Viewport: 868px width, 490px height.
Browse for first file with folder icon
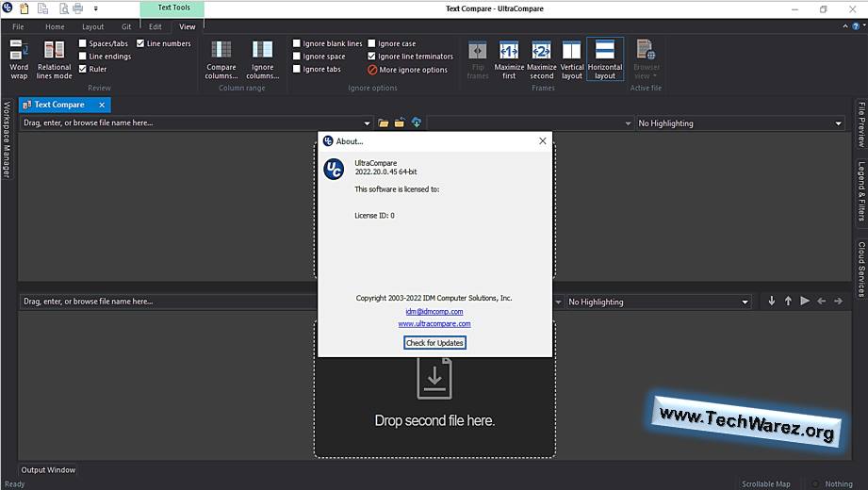[x=383, y=122]
